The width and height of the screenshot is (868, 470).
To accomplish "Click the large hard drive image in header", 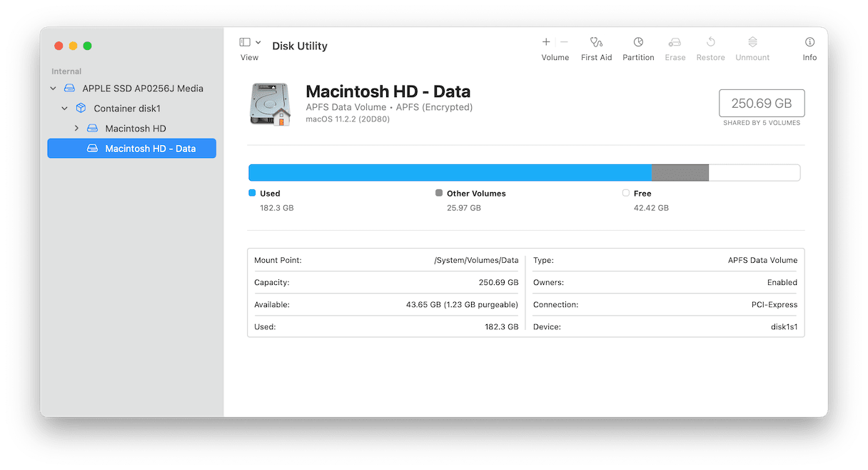I will coord(271,104).
